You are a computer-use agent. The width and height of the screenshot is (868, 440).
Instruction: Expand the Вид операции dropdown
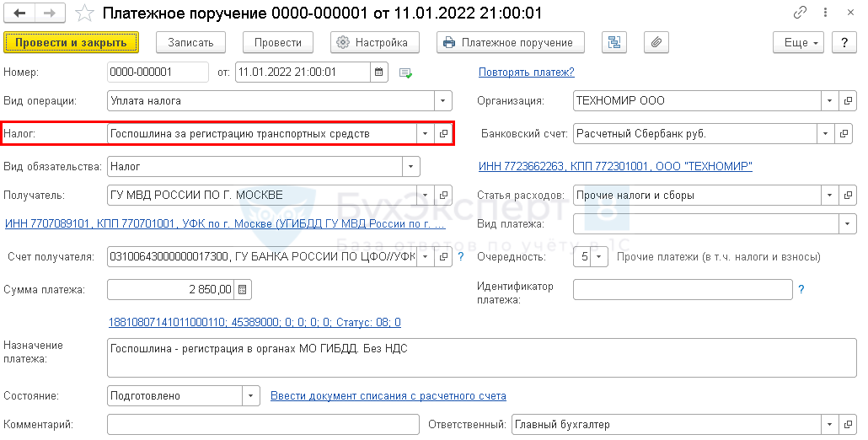pos(443,101)
